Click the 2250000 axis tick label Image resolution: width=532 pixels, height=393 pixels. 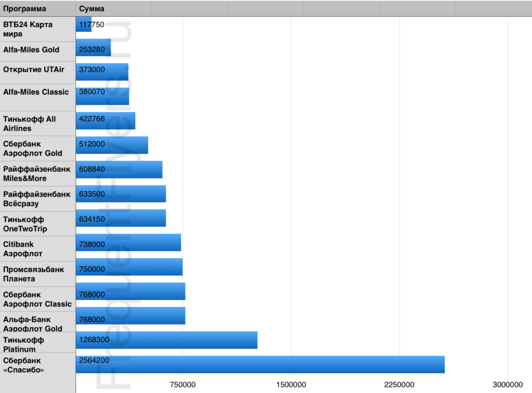[399, 385]
